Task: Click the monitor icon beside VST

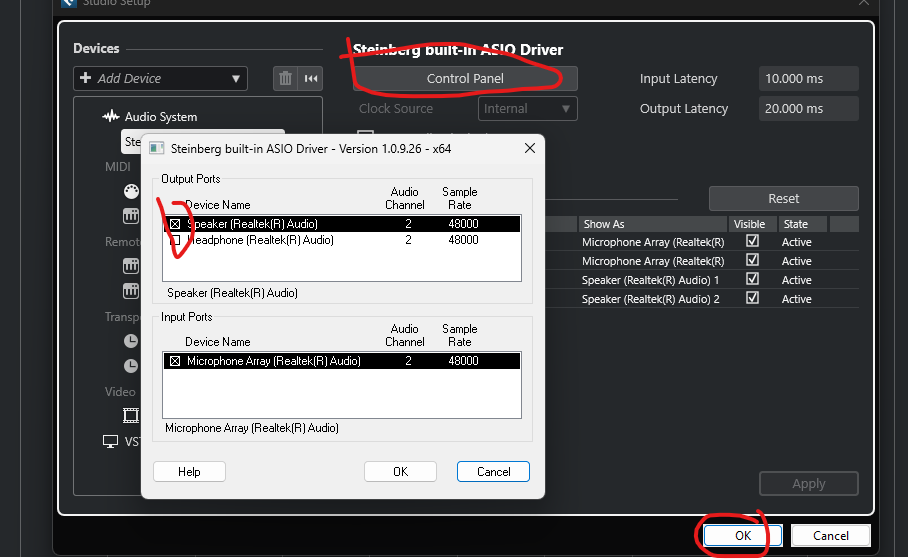Action: click(x=110, y=442)
